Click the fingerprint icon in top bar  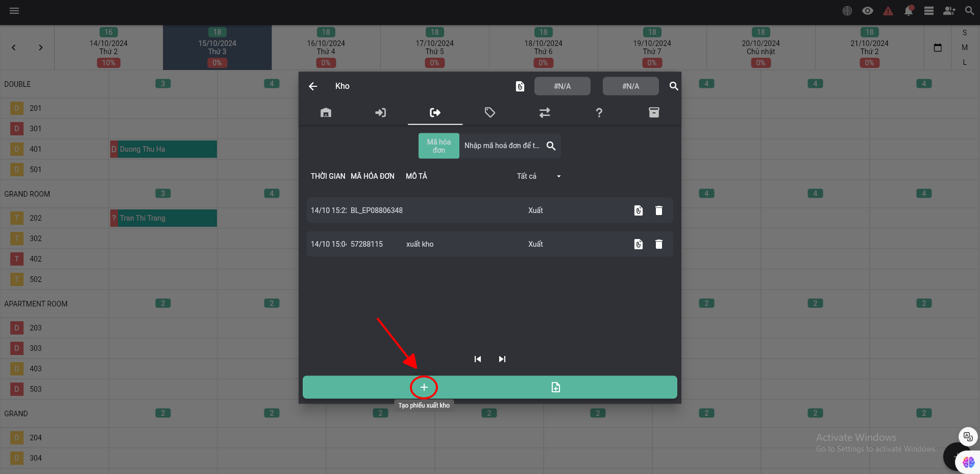point(847,11)
